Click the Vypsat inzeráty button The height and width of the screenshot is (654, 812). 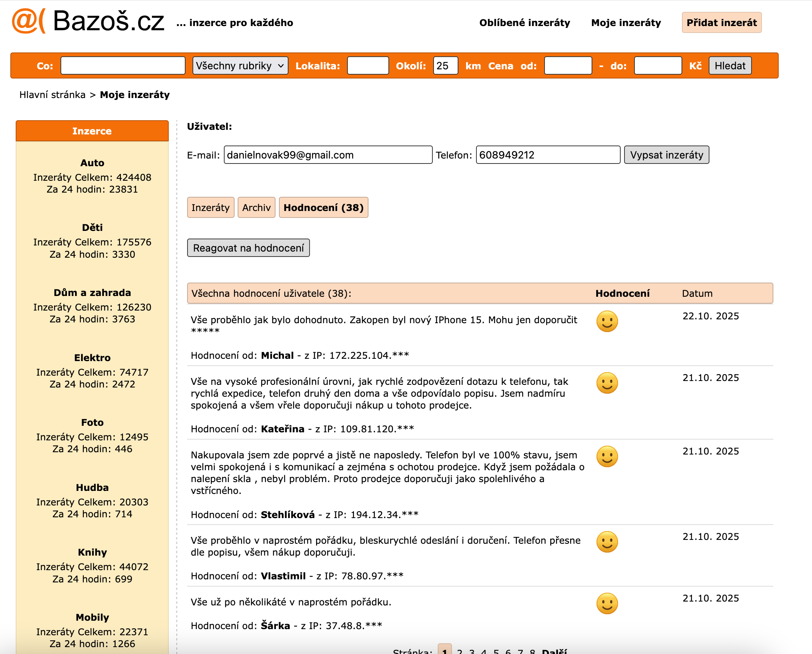666,155
